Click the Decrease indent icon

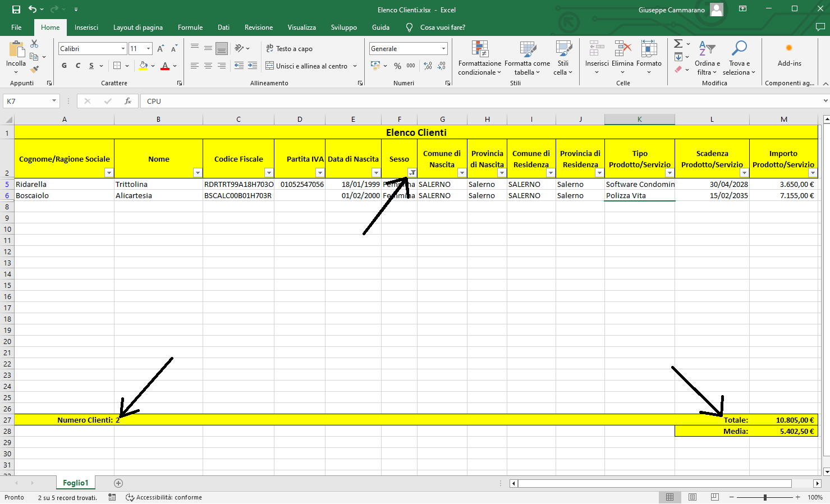[x=239, y=66]
